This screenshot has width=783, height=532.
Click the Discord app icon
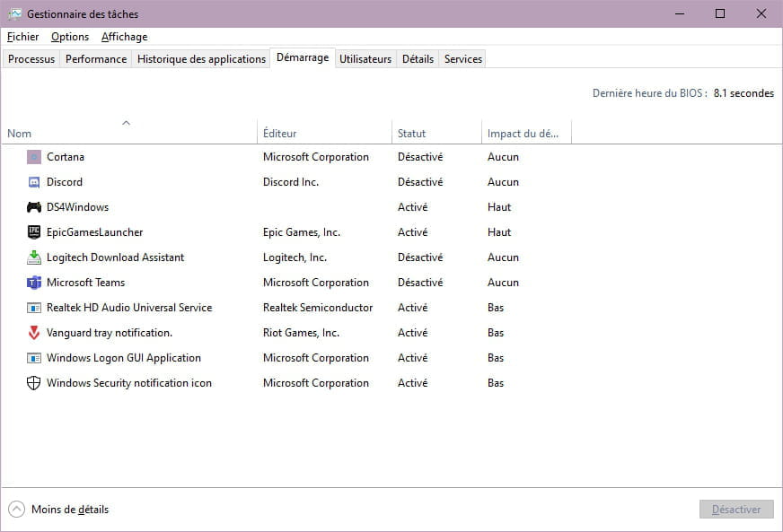tap(34, 182)
